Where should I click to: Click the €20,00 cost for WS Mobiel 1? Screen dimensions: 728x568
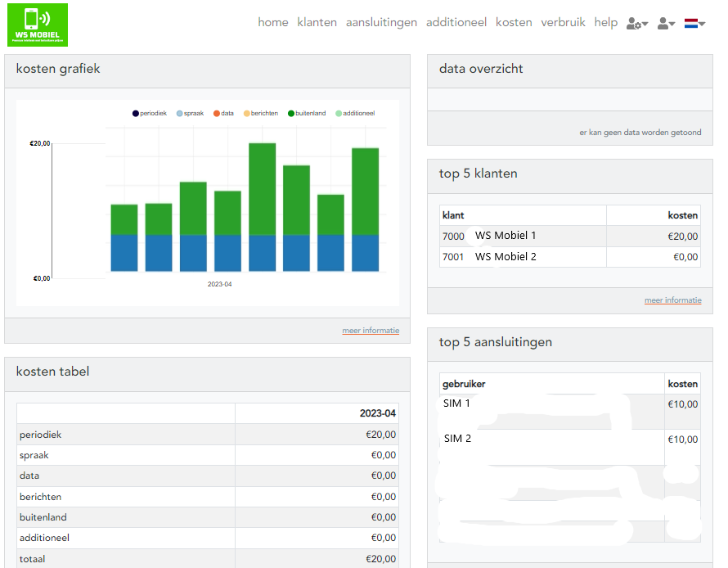[x=682, y=237]
